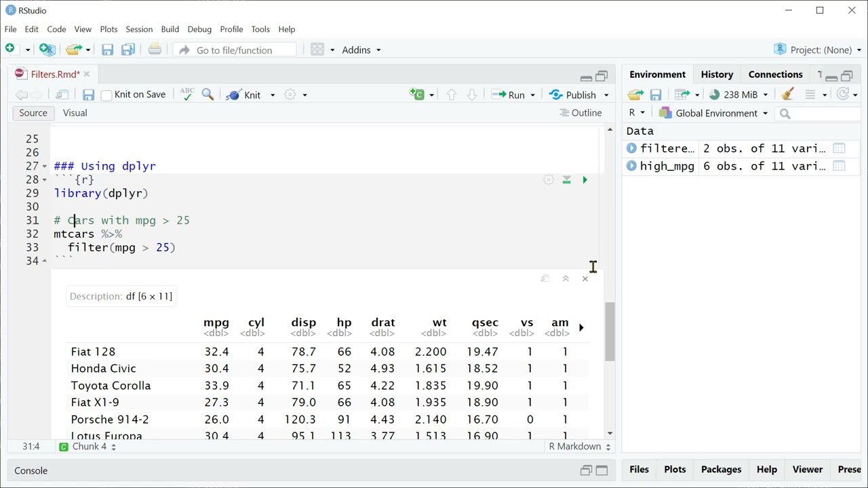View high_mpg data grid icon
The image size is (868, 488).
click(839, 166)
